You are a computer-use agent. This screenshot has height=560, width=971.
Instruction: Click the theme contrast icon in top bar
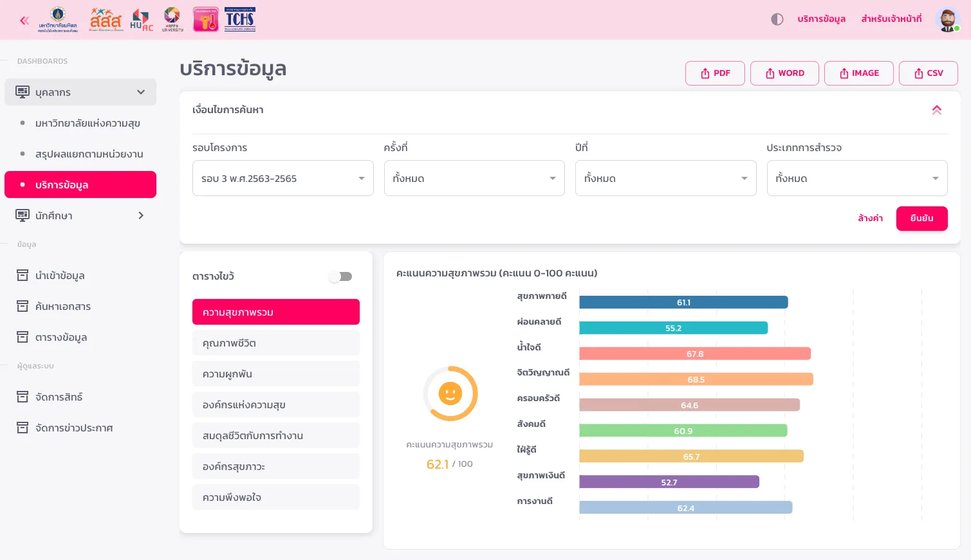pos(777,19)
